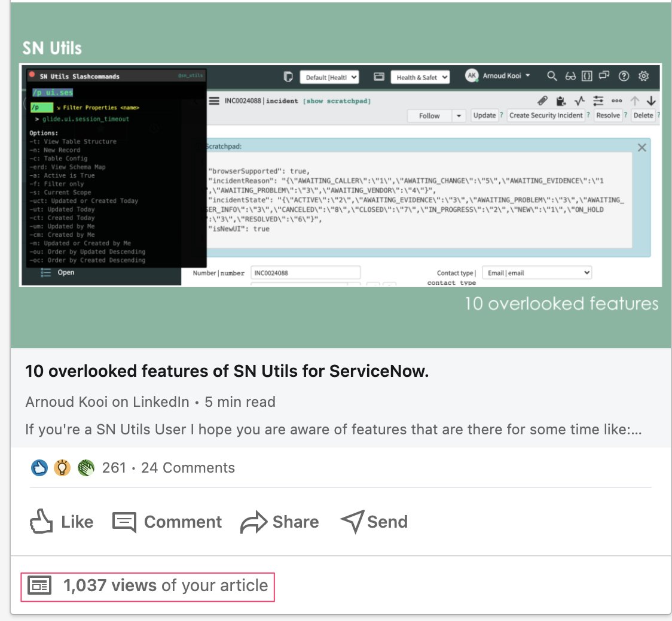The image size is (672, 621).
Task: Open the conversations chat icon
Action: pos(604,76)
